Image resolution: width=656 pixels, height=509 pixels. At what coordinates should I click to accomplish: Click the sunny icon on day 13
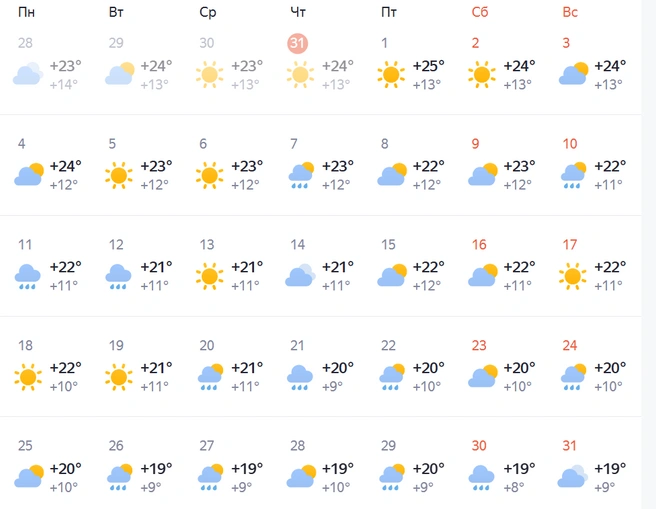click(210, 276)
